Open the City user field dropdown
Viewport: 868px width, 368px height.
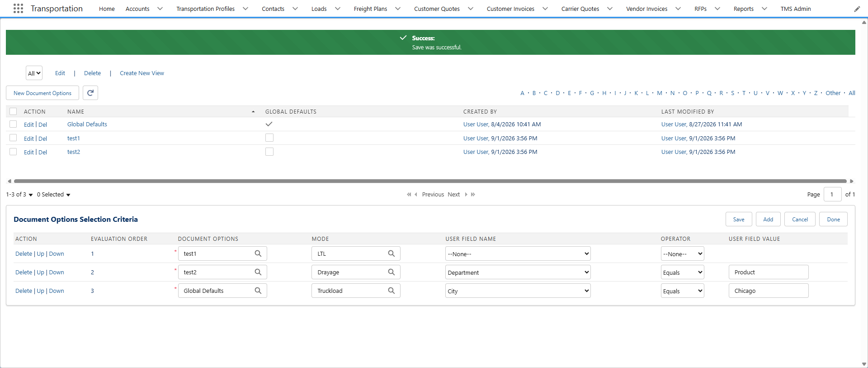(x=518, y=291)
